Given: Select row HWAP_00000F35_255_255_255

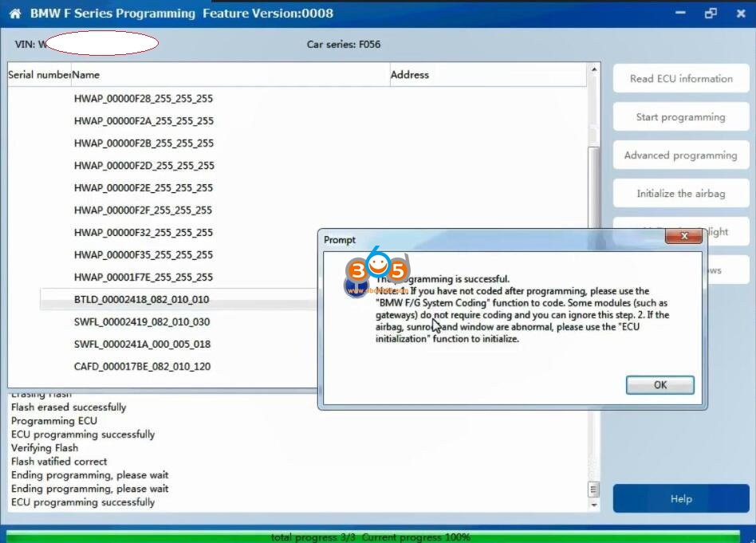Looking at the screenshot, I should (144, 254).
